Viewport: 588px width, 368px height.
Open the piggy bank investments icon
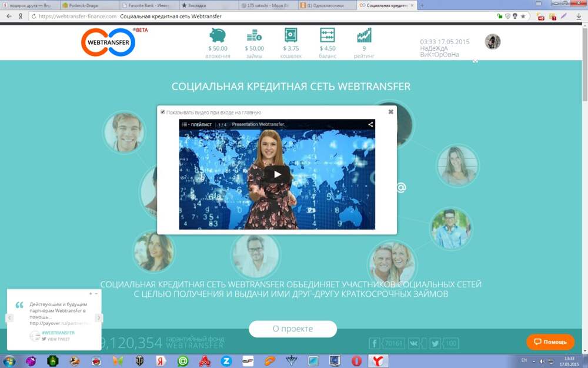218,36
